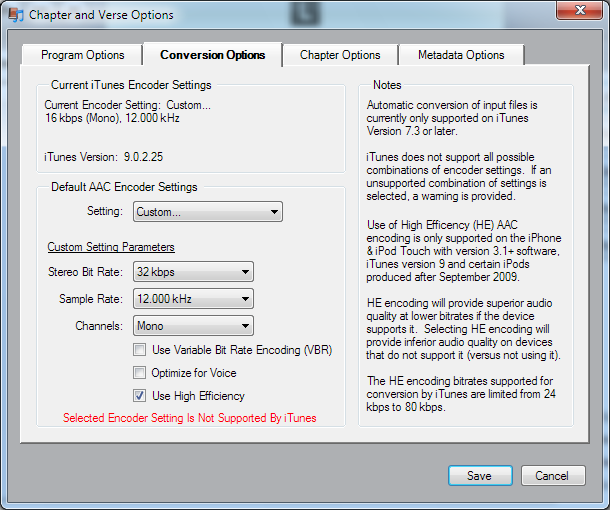The height and width of the screenshot is (510, 610).
Task: Select the Conversion Options tab
Action: [x=212, y=55]
